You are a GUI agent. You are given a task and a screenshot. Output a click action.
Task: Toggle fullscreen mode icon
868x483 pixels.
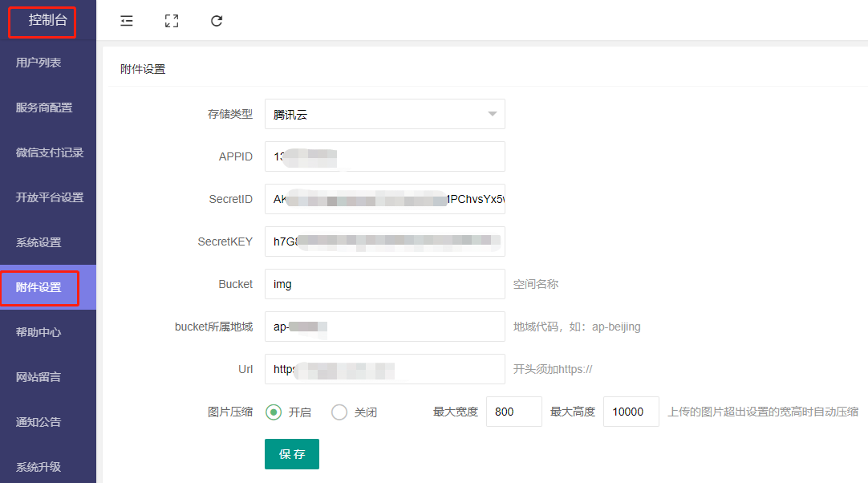pos(172,21)
